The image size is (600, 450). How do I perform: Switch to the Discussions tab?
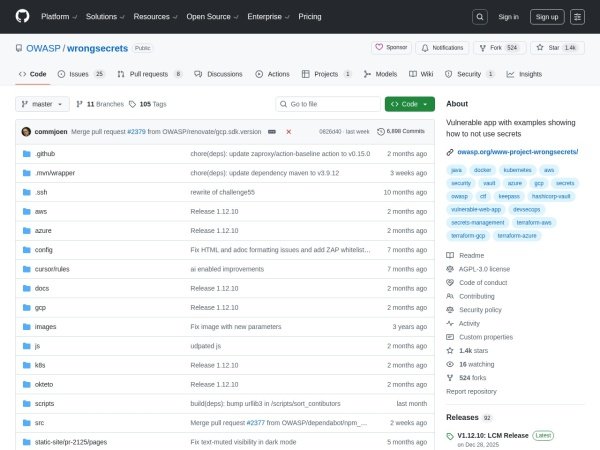click(218, 74)
